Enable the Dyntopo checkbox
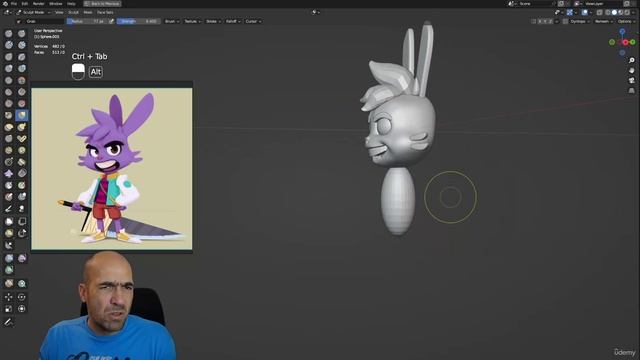This screenshot has width=640, height=360. click(x=565, y=21)
